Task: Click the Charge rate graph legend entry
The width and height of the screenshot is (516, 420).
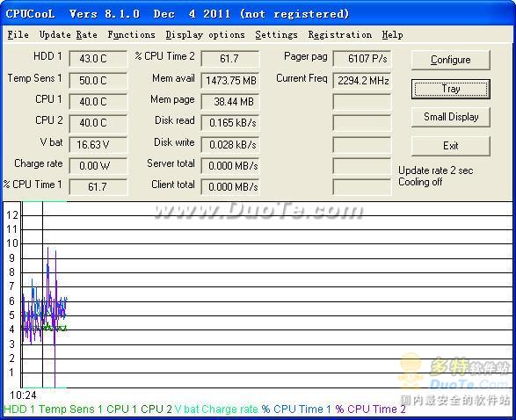Action: 229,409
